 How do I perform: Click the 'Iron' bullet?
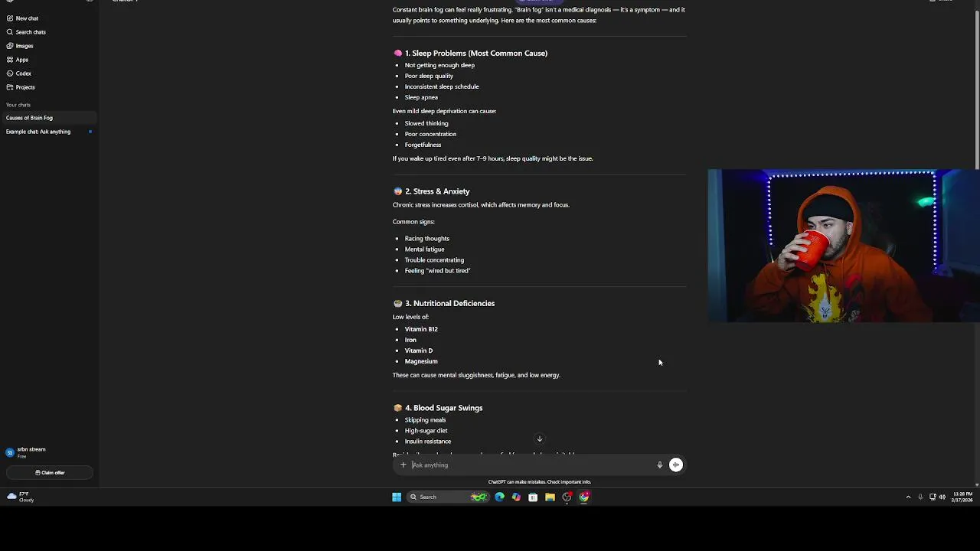[410, 340]
